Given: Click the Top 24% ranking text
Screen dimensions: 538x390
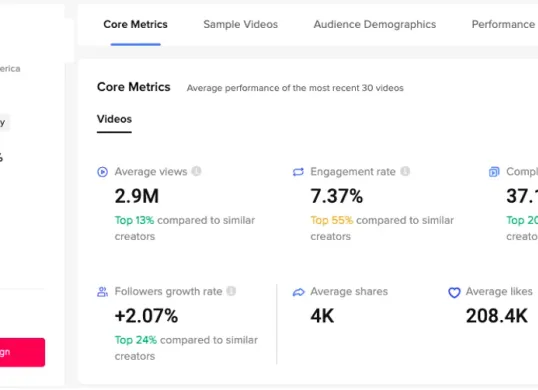Looking at the screenshot, I should (x=136, y=340).
